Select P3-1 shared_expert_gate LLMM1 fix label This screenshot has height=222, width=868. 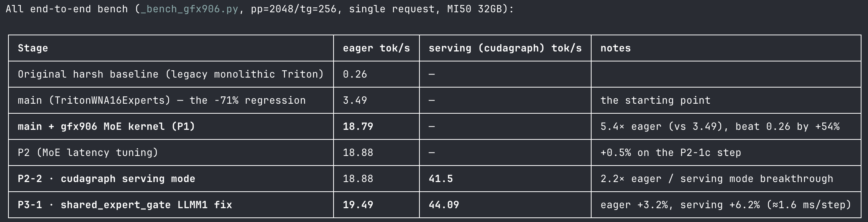tap(125, 205)
